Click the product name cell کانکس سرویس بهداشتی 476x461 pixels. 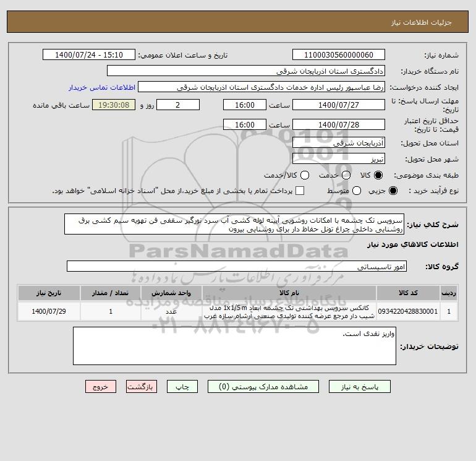tap(289, 311)
